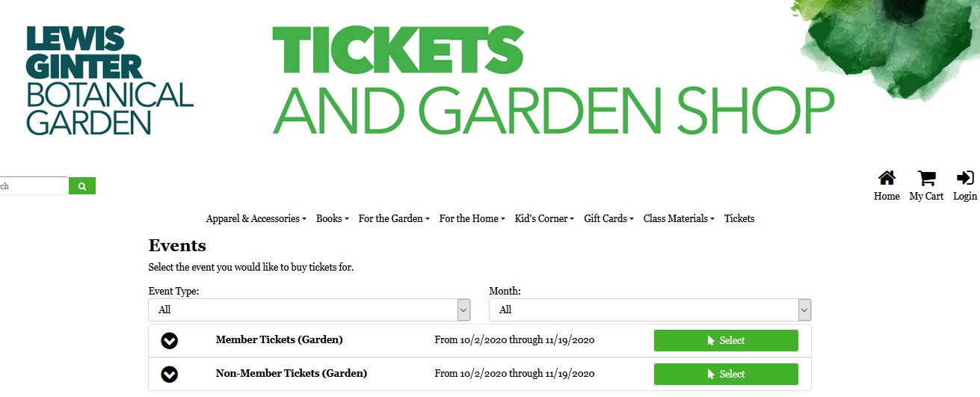The image size is (980, 397).
Task: Go to the Tickets page link
Action: coord(739,218)
